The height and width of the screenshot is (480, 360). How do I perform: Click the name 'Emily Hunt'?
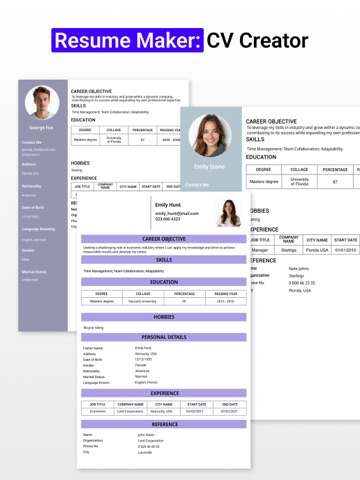(168, 205)
